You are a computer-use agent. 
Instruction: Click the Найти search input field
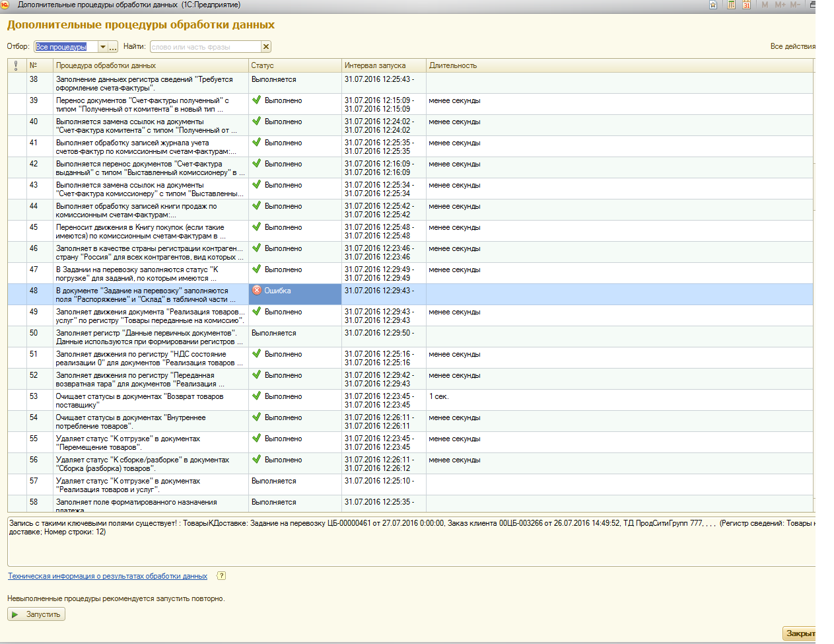(x=205, y=47)
